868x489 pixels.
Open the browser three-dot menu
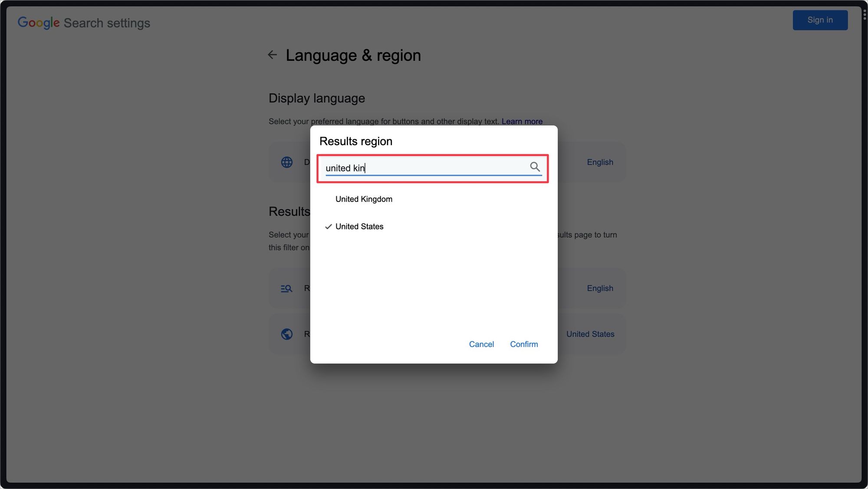(x=865, y=14)
